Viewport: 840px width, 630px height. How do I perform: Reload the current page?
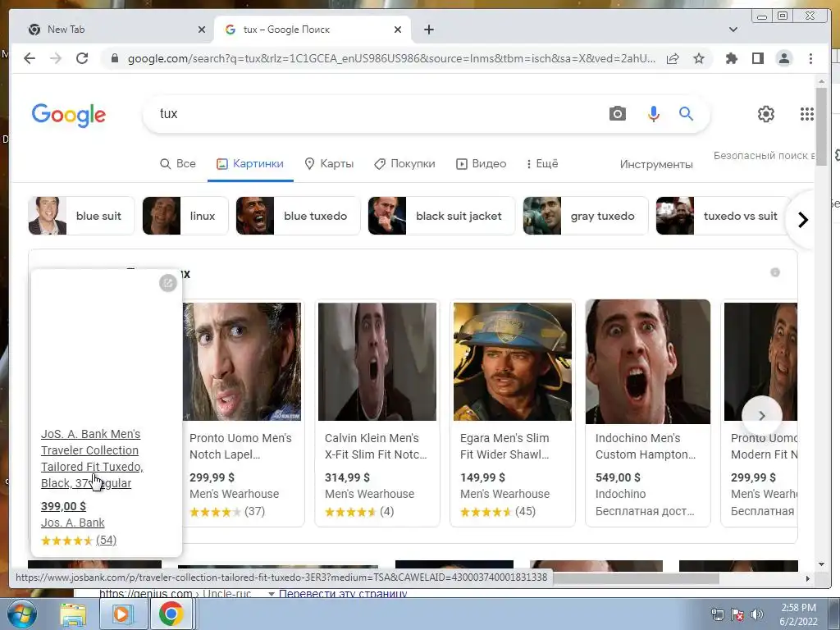tap(82, 58)
